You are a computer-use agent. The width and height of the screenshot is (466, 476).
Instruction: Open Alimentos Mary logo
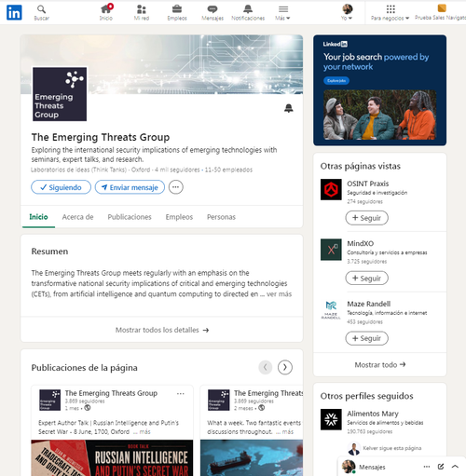click(x=331, y=419)
